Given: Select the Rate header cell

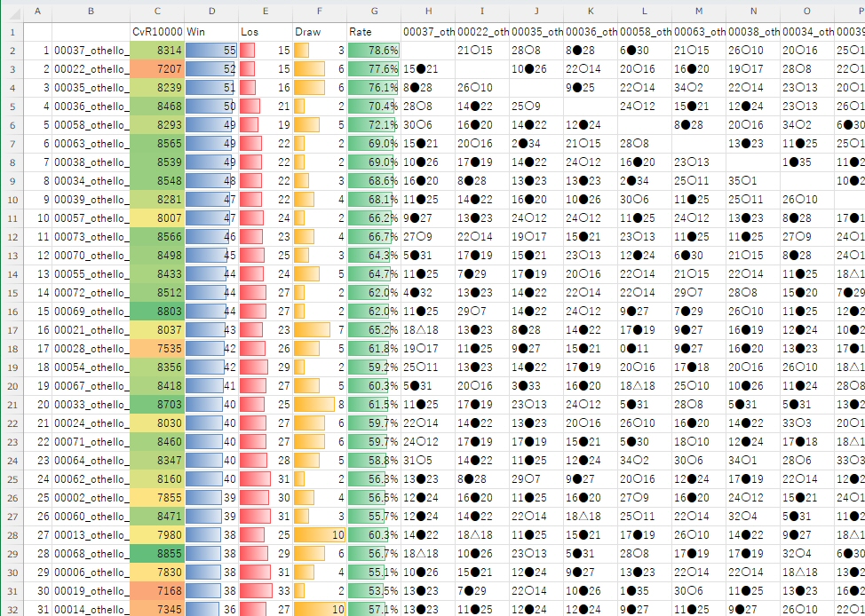Looking at the screenshot, I should [373, 31].
